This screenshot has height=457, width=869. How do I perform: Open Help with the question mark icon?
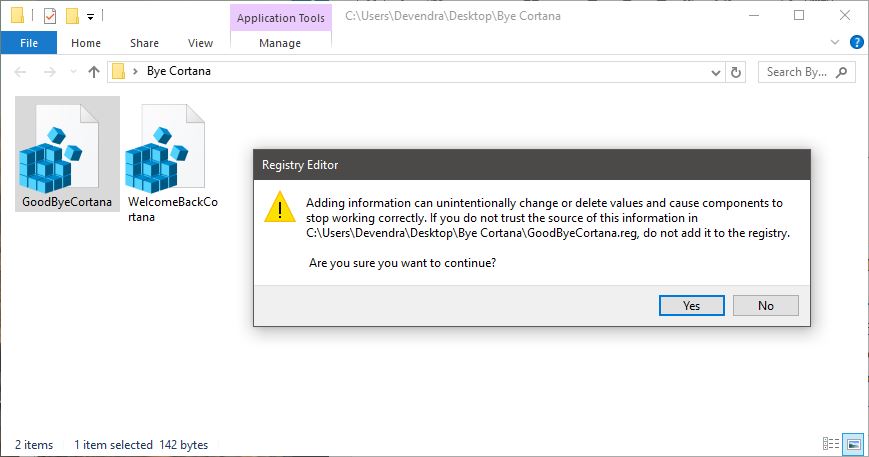click(x=856, y=42)
